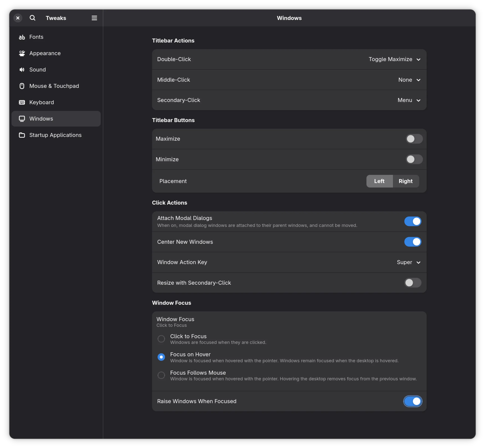Click the Mouse & Touchpad icon
The height and width of the screenshot is (448, 485).
[x=22, y=86]
